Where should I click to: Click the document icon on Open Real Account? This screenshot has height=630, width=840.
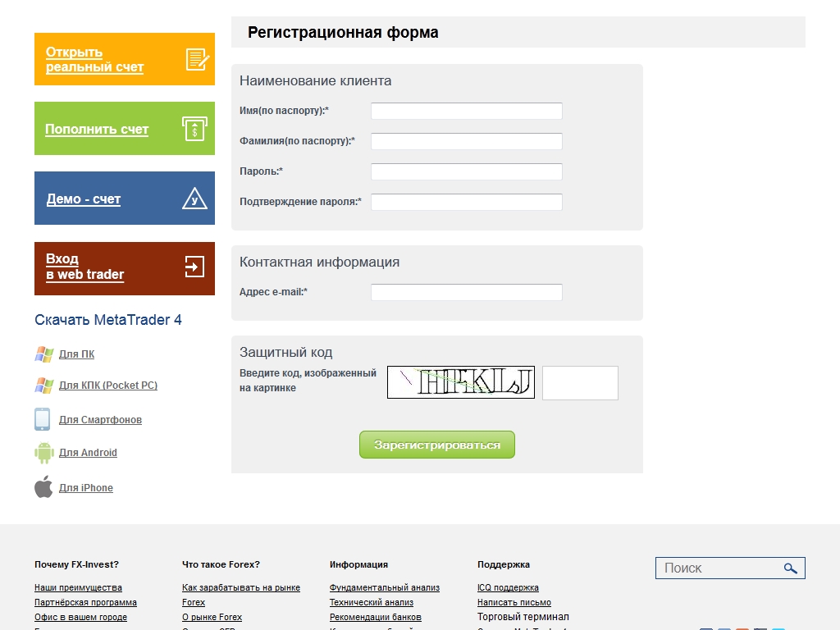[x=197, y=59]
